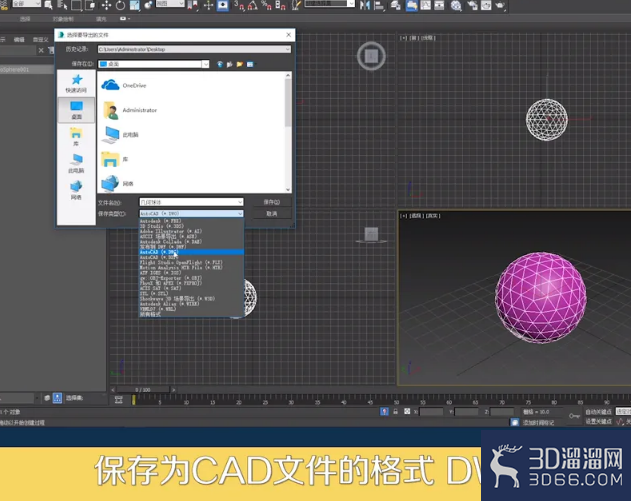Toggle the Window/Crossing selection icon

click(x=91, y=5)
